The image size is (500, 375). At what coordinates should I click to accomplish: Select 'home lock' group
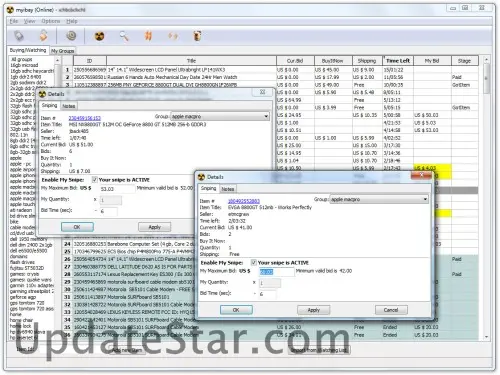coord(21,326)
